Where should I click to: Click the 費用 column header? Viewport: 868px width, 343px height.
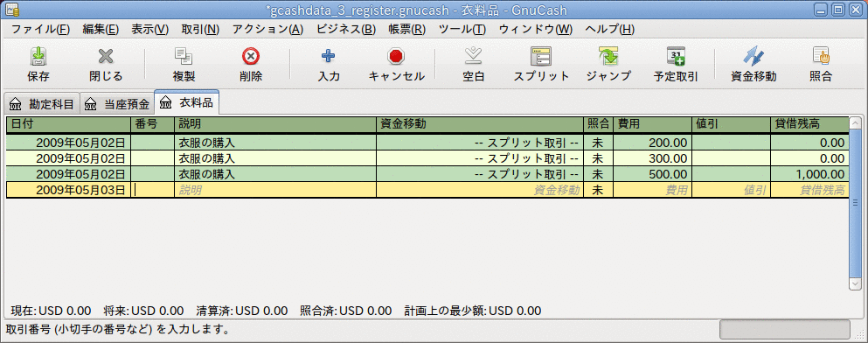pos(653,124)
